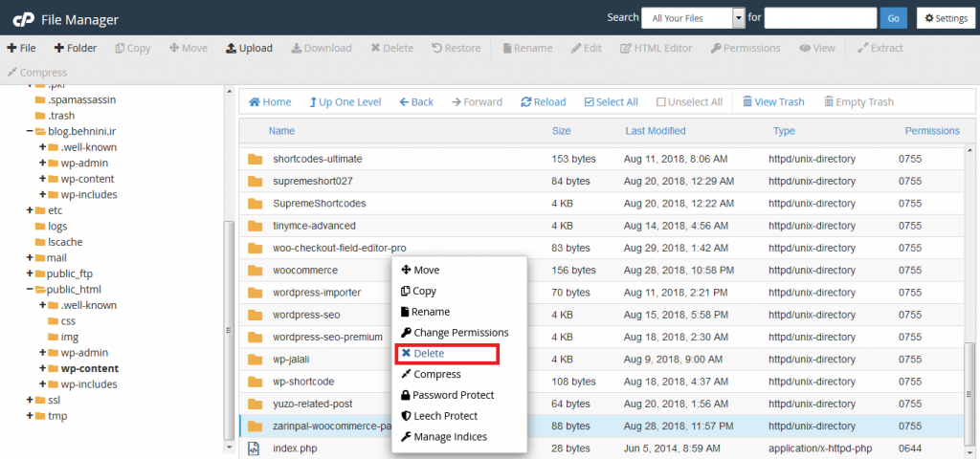Image resolution: width=980 pixels, height=459 pixels.
Task: Click the cPanel logo icon
Action: 23,19
